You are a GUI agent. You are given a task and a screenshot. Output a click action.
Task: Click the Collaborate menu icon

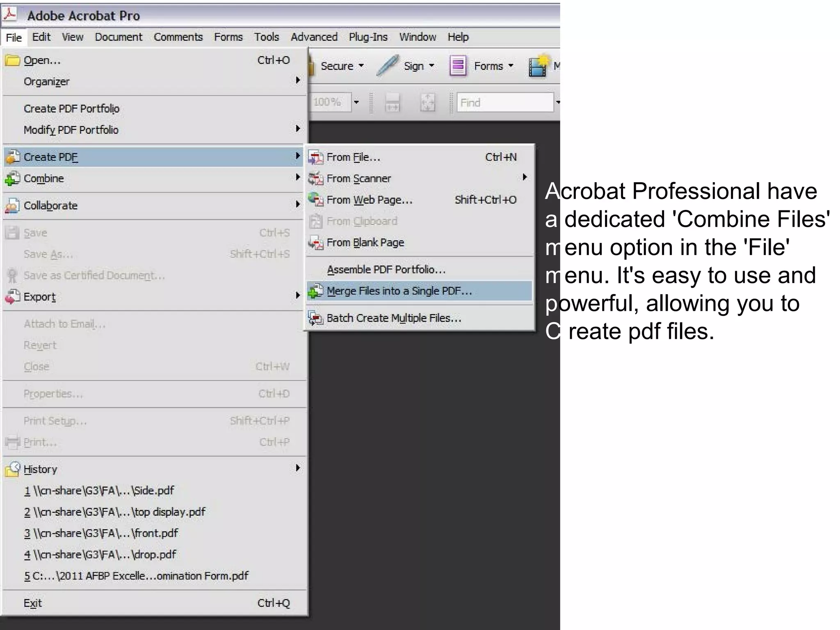12,205
